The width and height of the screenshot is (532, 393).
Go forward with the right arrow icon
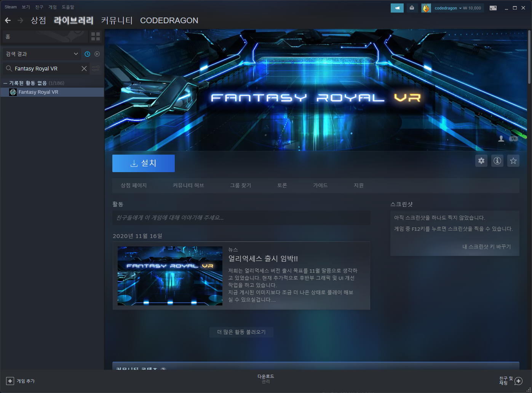point(21,20)
